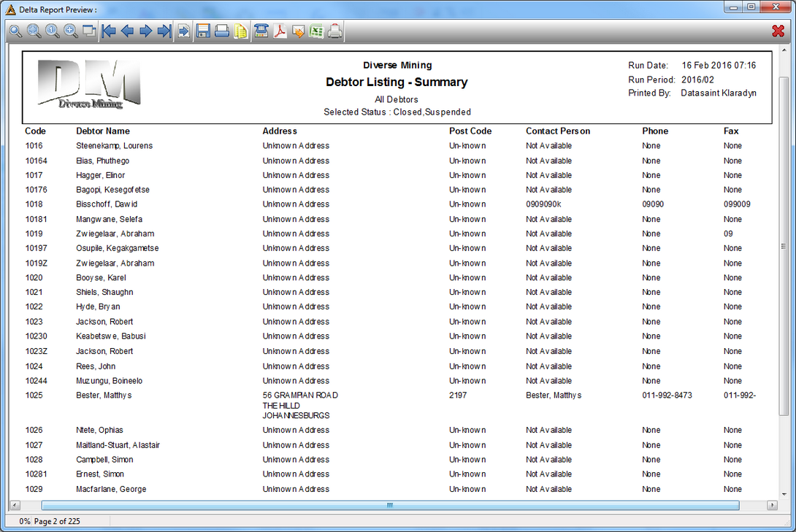Image resolution: width=796 pixels, height=532 pixels.
Task: Export report to PDF
Action: click(280, 31)
